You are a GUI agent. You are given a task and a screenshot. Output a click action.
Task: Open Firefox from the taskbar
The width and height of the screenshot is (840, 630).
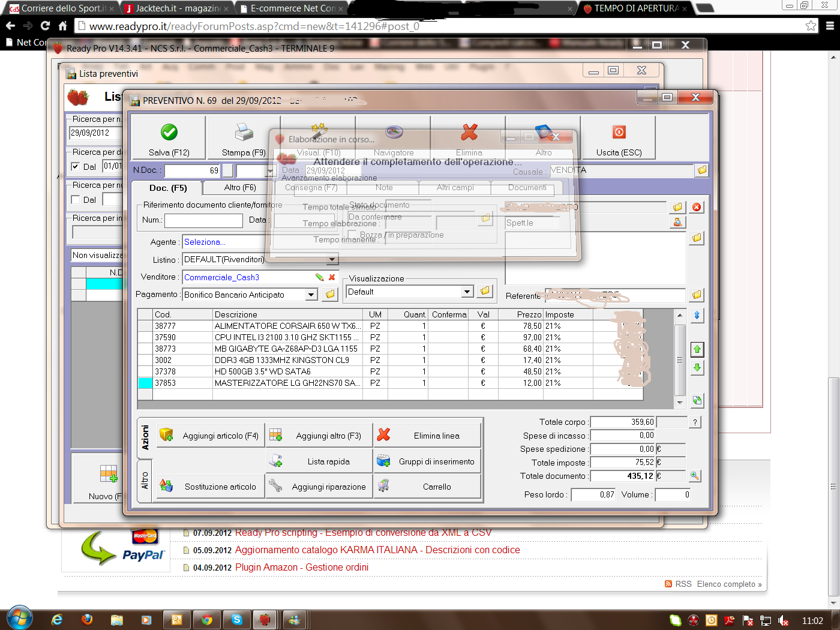87,620
